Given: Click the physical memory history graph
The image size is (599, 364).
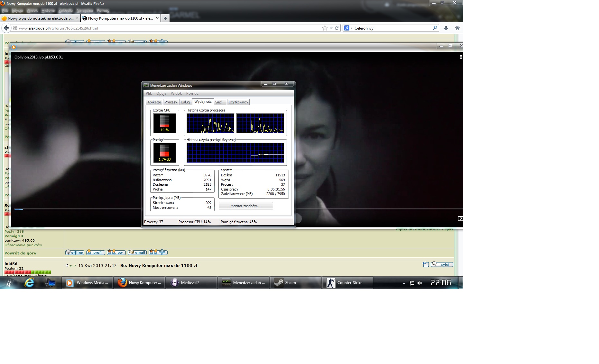Looking at the screenshot, I should pos(235,153).
